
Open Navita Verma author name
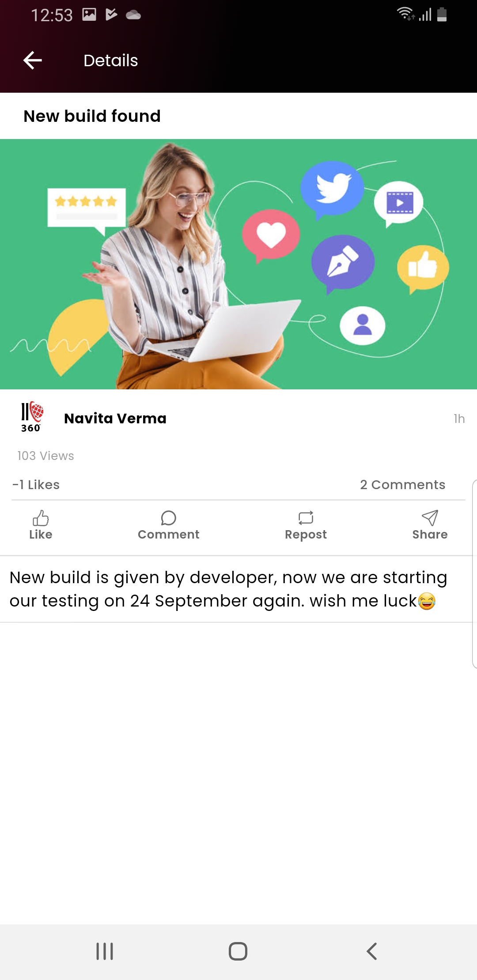coord(115,418)
